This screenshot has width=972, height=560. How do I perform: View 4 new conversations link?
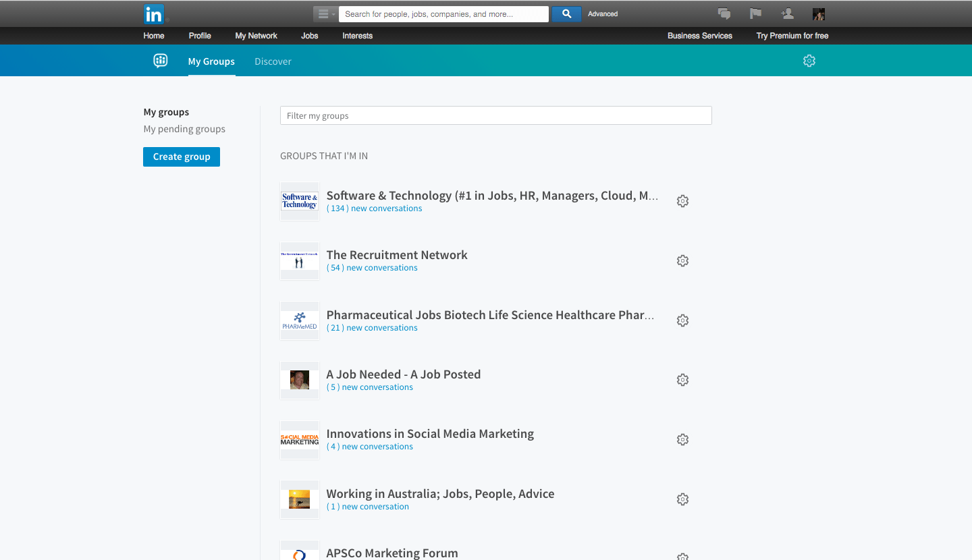tap(370, 447)
